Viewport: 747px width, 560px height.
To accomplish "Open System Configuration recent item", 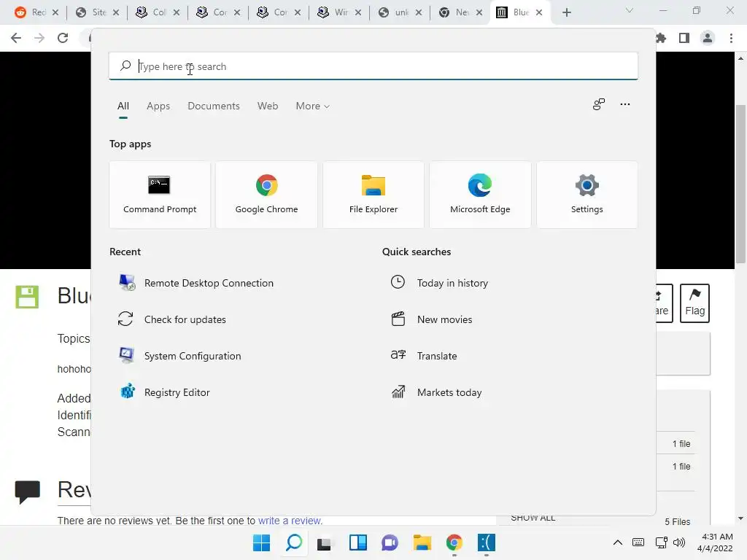I will [179, 356].
